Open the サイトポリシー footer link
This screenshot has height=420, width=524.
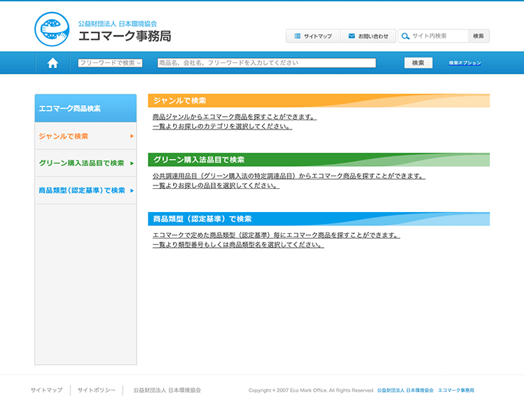97,390
